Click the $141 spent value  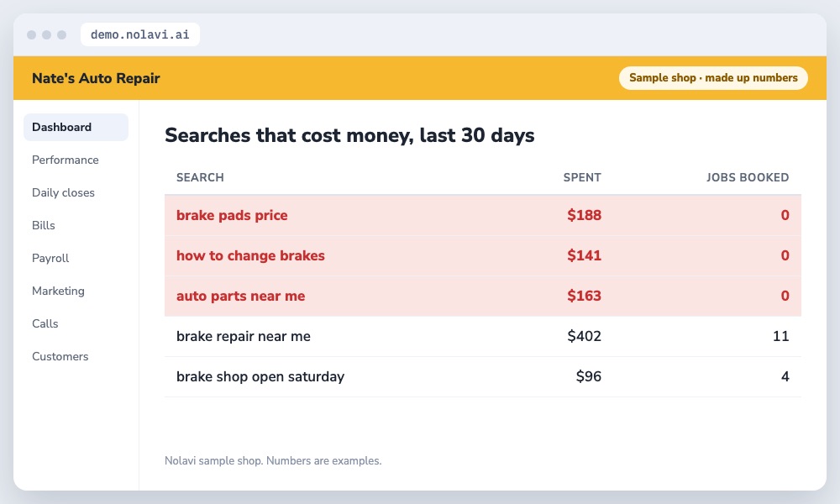coord(584,255)
